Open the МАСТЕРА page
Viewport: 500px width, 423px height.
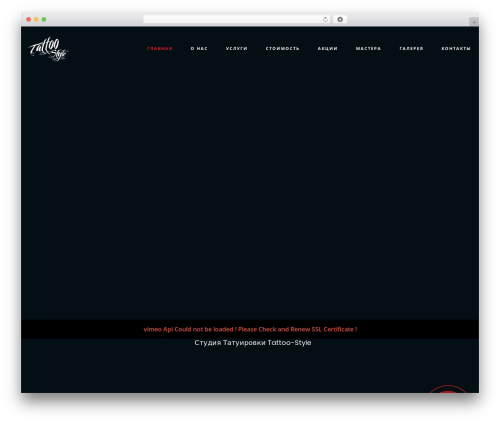[x=368, y=49]
